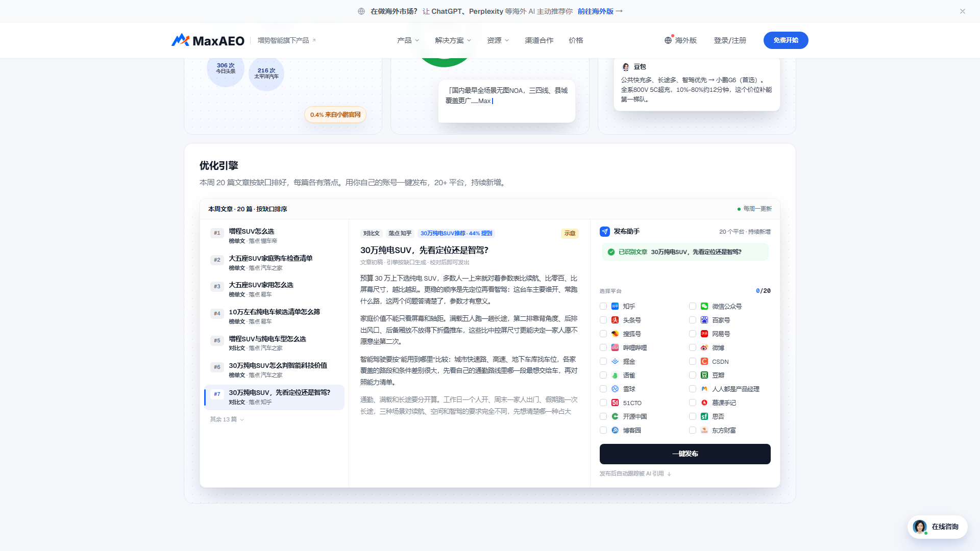Click the green check icon beside 已识别文章

point(611,252)
